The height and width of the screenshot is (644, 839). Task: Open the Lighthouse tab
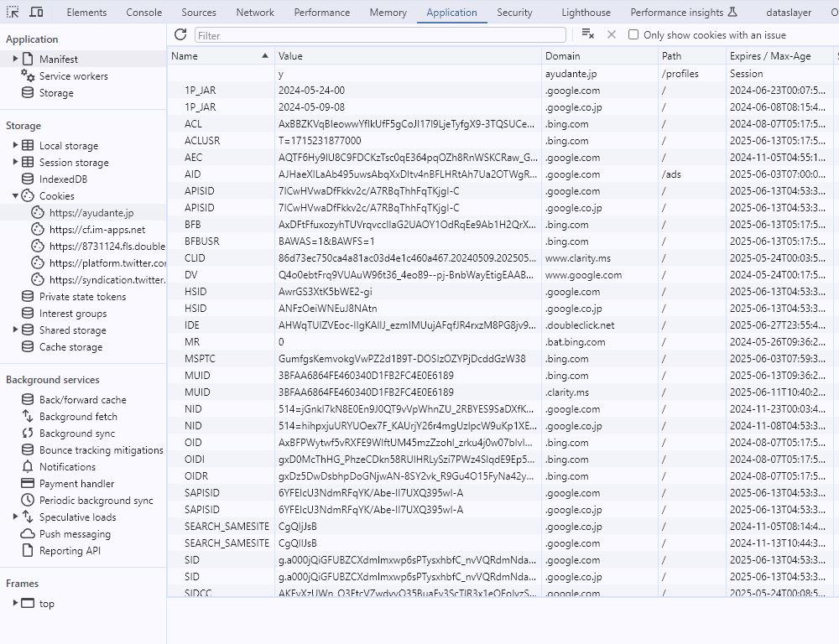coord(586,13)
